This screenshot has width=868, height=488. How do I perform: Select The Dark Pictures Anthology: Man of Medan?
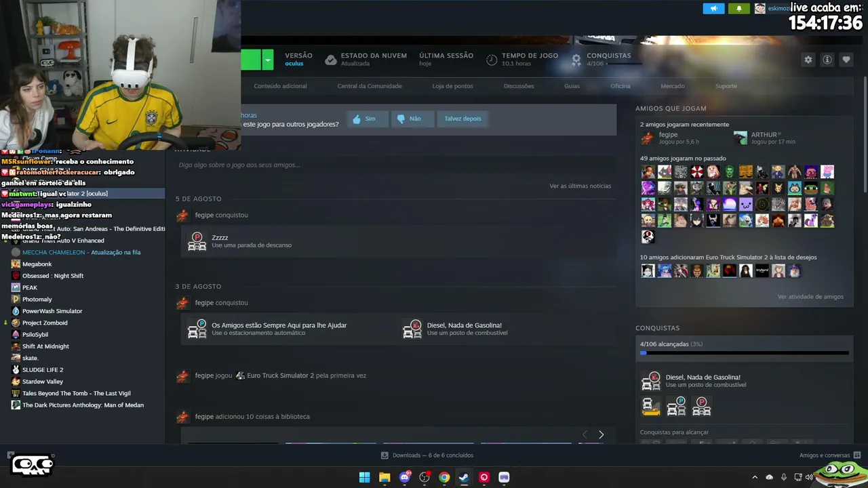point(83,405)
